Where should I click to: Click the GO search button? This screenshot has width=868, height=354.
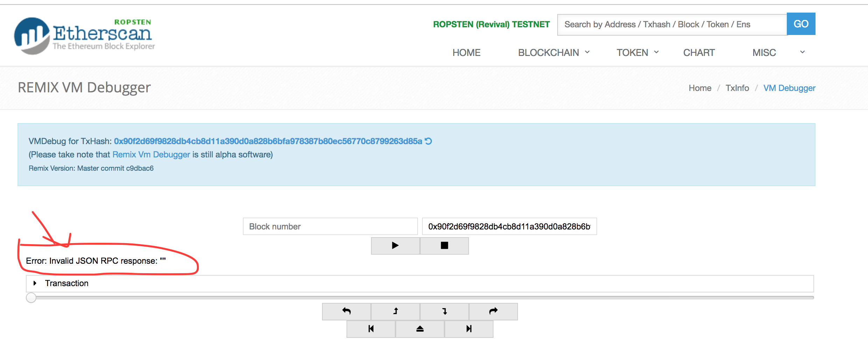801,24
